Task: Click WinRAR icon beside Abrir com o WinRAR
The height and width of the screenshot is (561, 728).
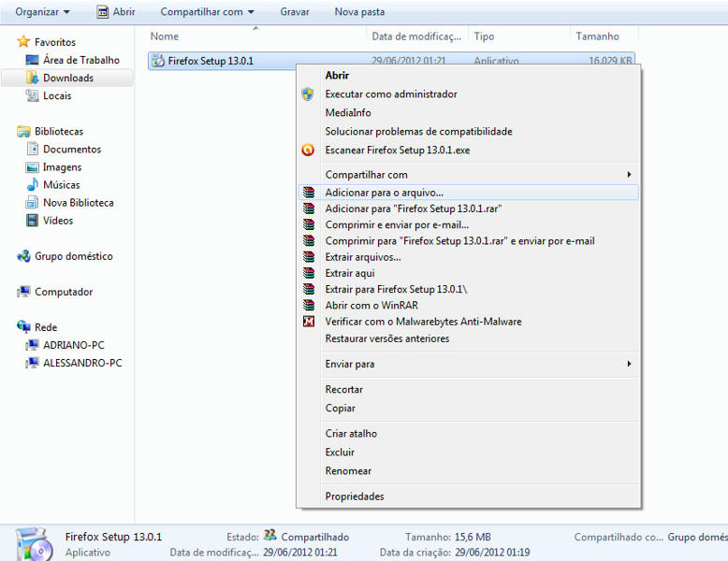Action: coord(309,305)
